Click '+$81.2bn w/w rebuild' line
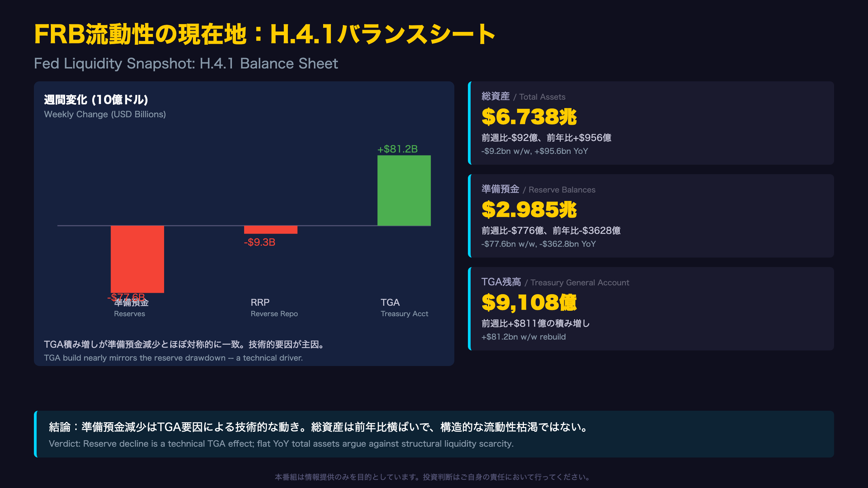 tap(524, 337)
